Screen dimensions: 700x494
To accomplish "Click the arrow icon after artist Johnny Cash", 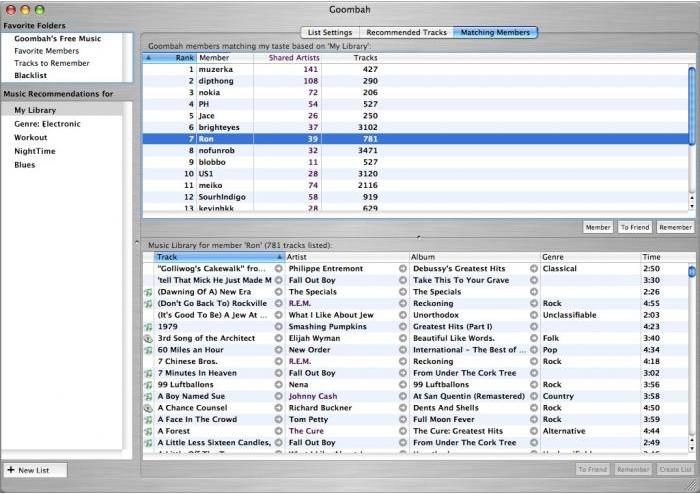I will pos(403,396).
